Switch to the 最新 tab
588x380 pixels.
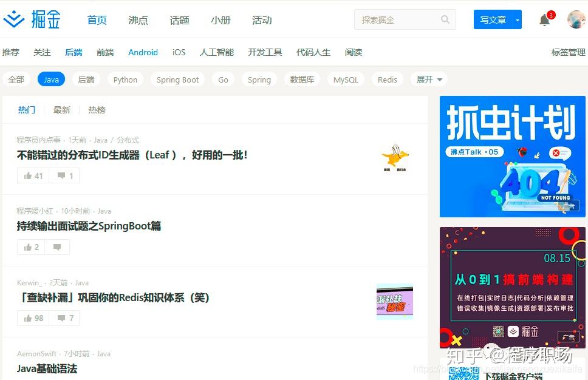coord(62,110)
